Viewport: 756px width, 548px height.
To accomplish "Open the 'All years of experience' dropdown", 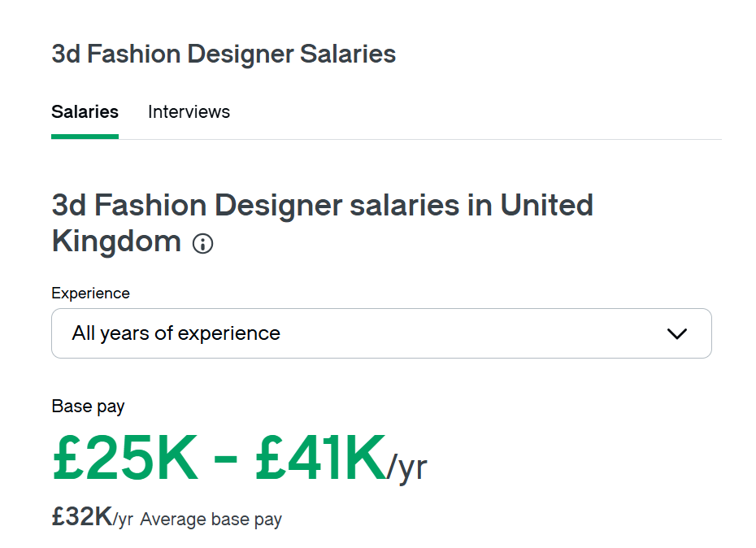I will 380,333.
